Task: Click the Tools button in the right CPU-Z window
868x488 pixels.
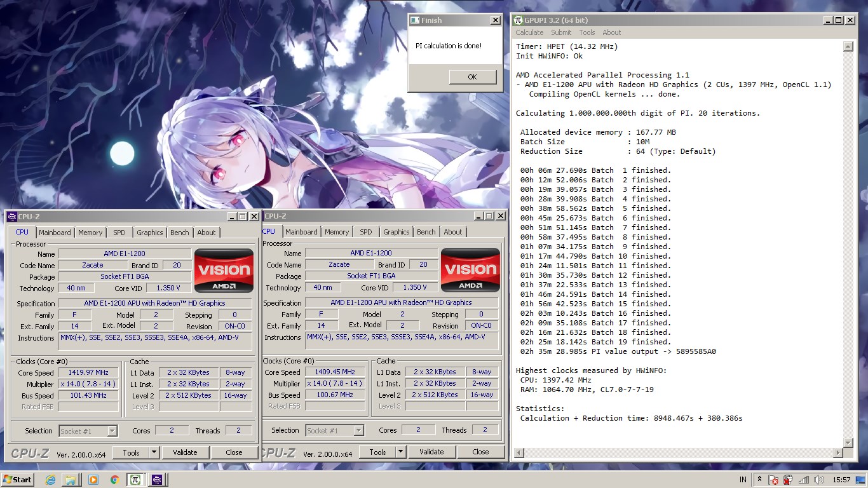Action: coord(377,452)
